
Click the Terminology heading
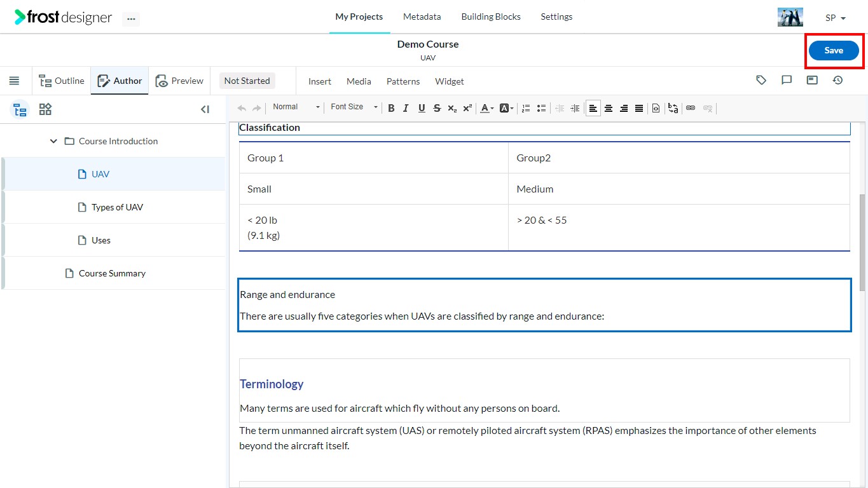point(272,384)
